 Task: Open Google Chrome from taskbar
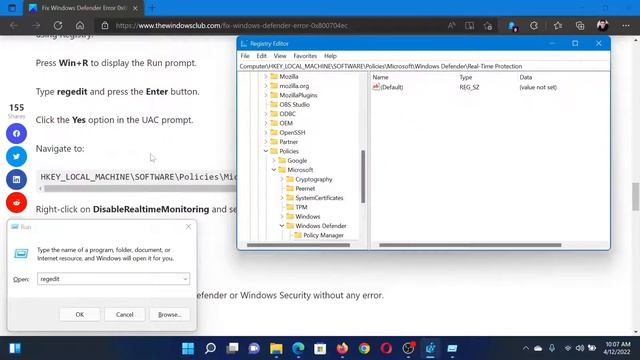pos(364,348)
